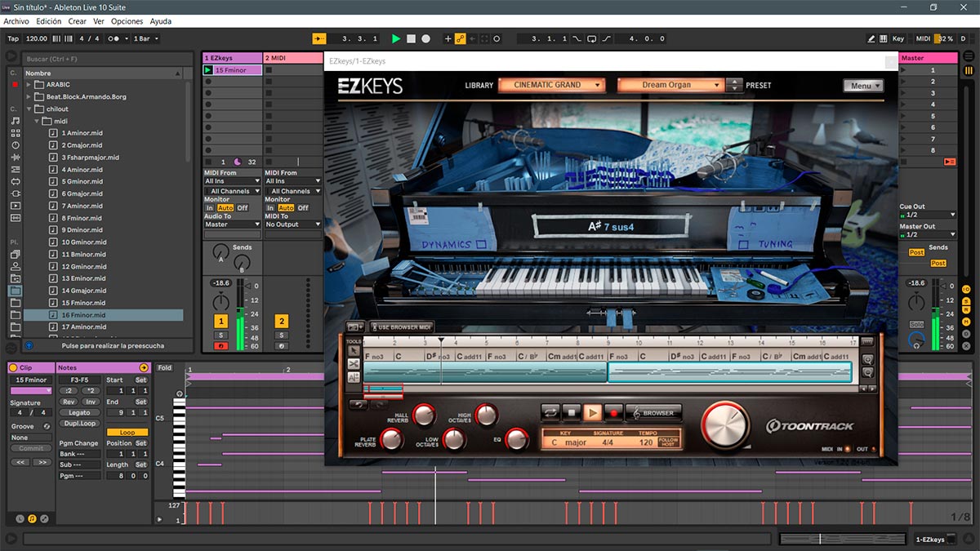This screenshot has width=980, height=551.
Task: Enable the EZkeys Follow Host button
Action: pos(669,441)
